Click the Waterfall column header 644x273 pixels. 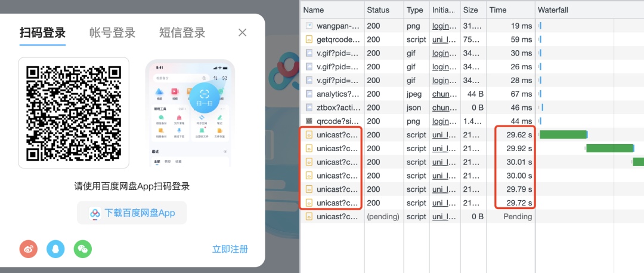590,10
